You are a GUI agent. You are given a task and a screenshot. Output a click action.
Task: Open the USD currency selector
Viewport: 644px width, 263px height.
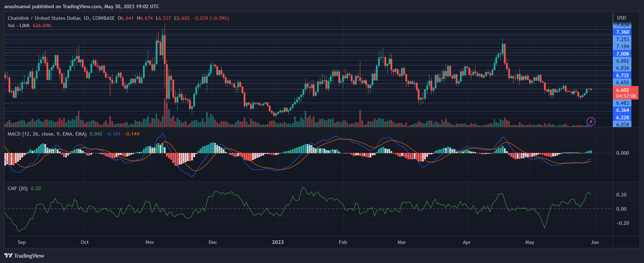621,18
